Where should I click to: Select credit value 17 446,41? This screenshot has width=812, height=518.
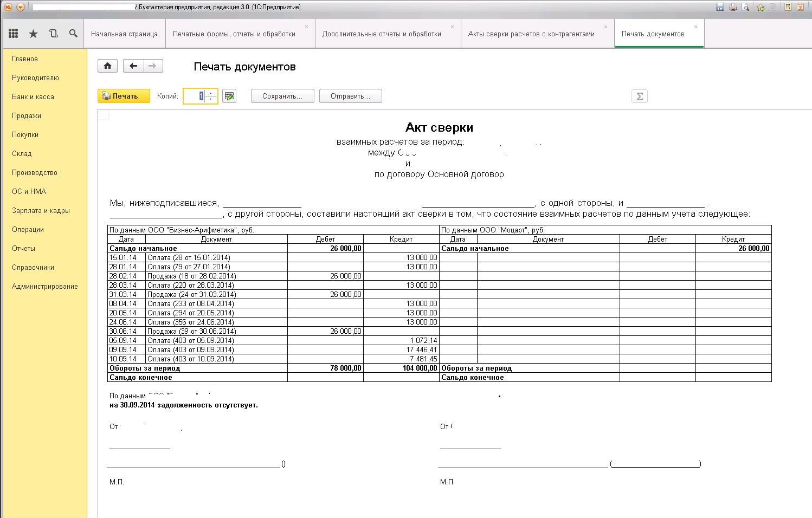(401, 350)
